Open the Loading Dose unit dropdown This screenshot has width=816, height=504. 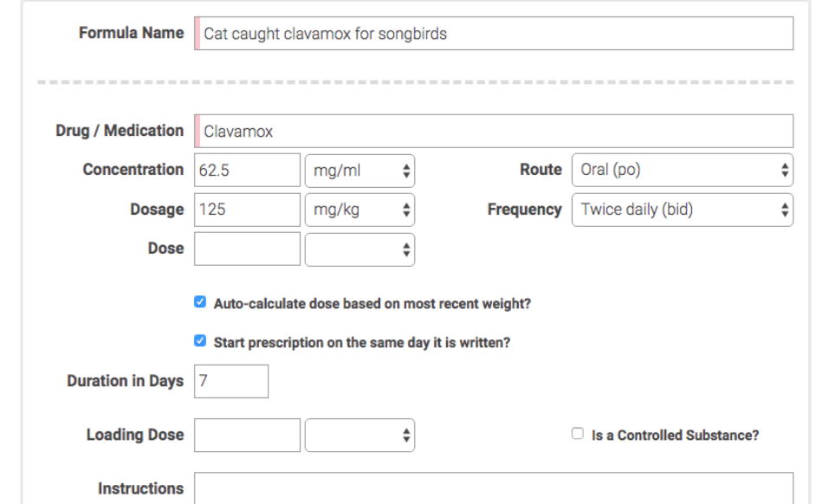(359, 436)
